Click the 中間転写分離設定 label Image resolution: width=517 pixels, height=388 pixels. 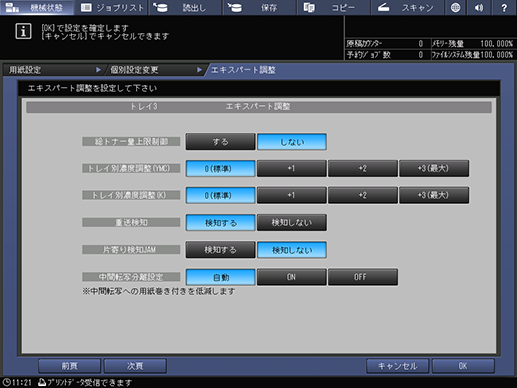(x=131, y=277)
